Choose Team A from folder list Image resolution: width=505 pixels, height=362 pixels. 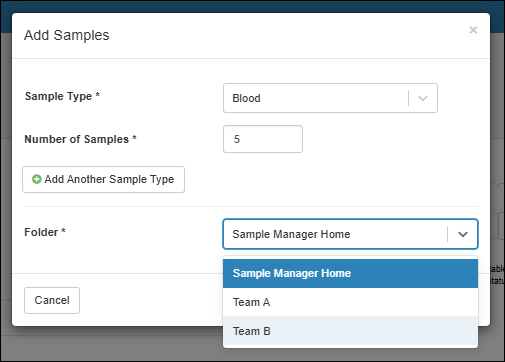click(x=350, y=302)
